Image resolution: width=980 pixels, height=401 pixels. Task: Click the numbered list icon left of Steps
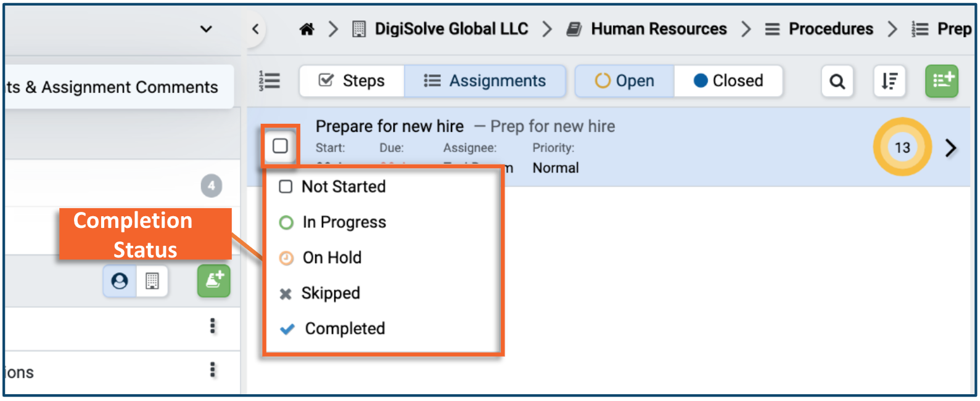(270, 81)
